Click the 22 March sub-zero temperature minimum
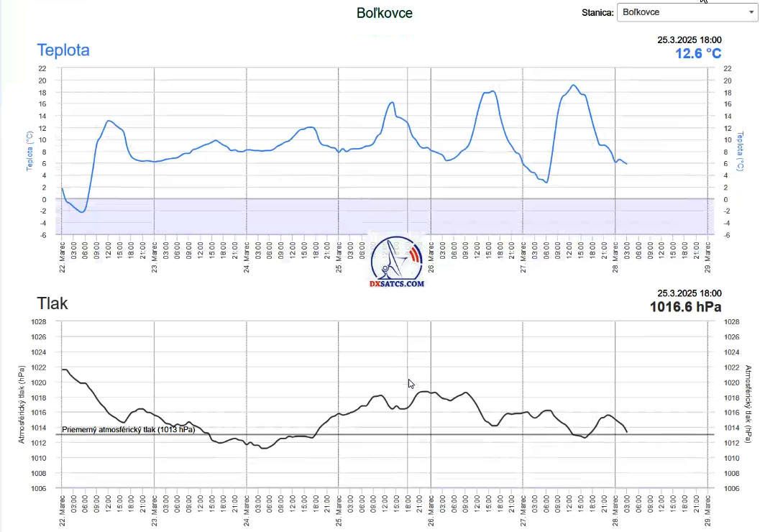The width and height of the screenshot is (765, 532). tap(82, 211)
